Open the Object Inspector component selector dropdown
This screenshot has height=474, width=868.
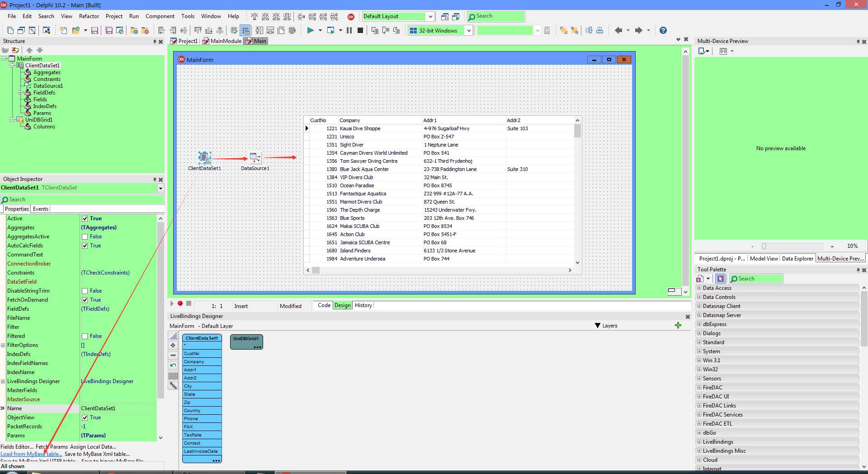pos(160,188)
